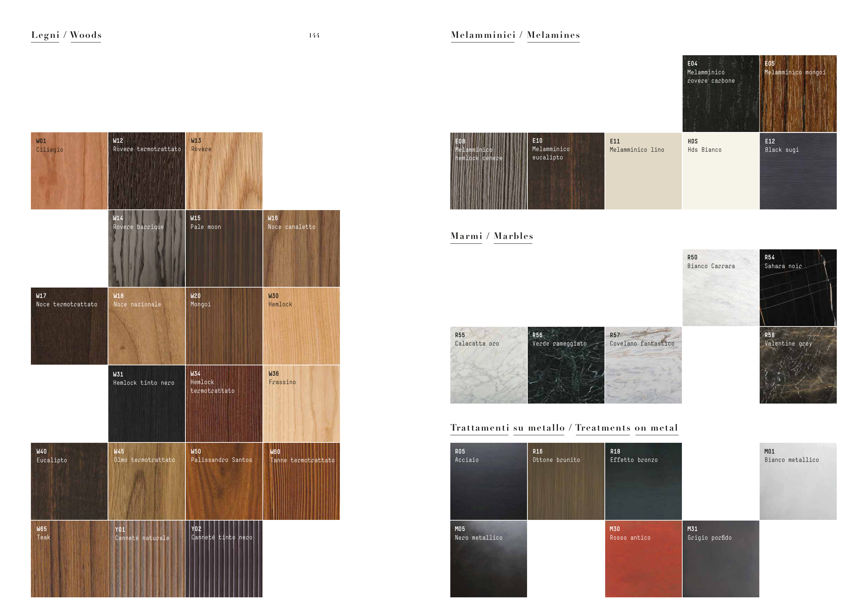Click the Melamminici / Melamines heading
Viewport: 868px width, 614px height.
[515, 35]
